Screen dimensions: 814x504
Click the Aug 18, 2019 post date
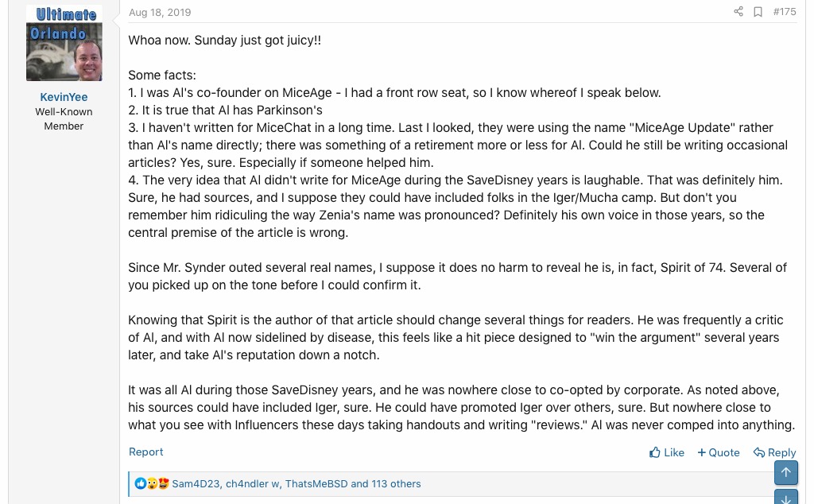tap(160, 13)
